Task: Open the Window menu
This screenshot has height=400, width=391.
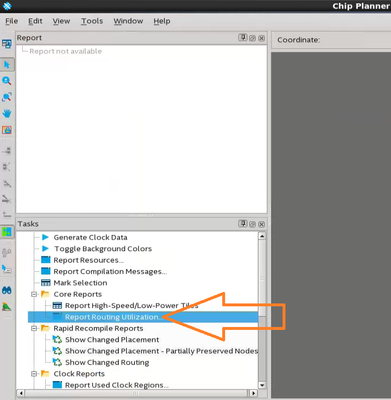Action: pos(128,21)
